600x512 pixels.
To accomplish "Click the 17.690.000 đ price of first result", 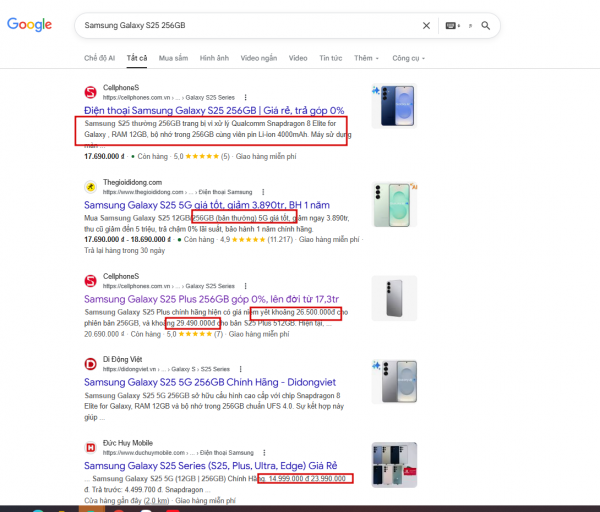I will pos(104,157).
